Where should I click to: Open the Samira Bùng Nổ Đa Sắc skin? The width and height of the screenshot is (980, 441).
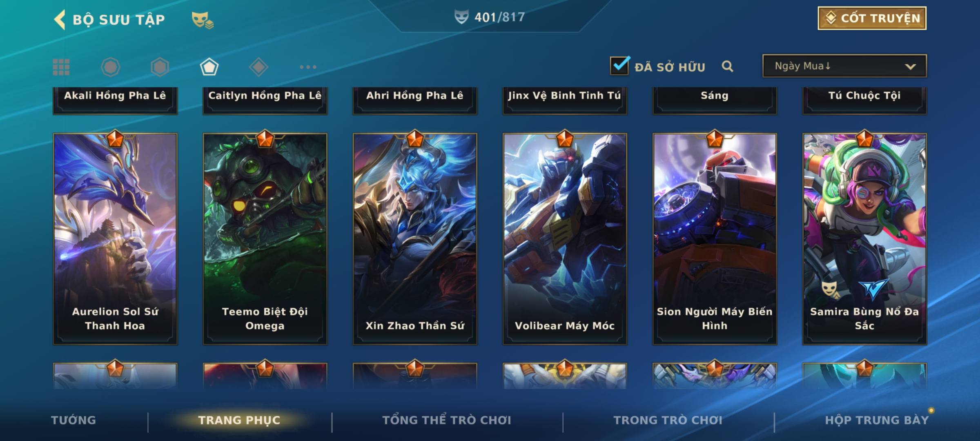point(864,239)
